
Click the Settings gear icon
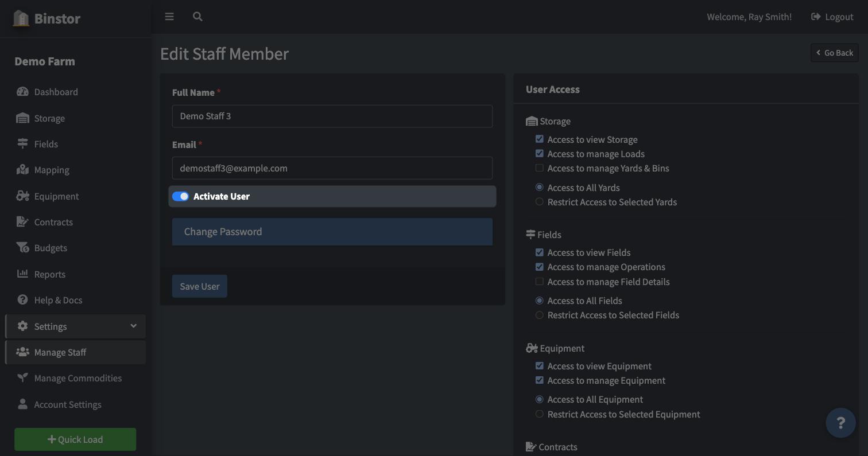[22, 326]
